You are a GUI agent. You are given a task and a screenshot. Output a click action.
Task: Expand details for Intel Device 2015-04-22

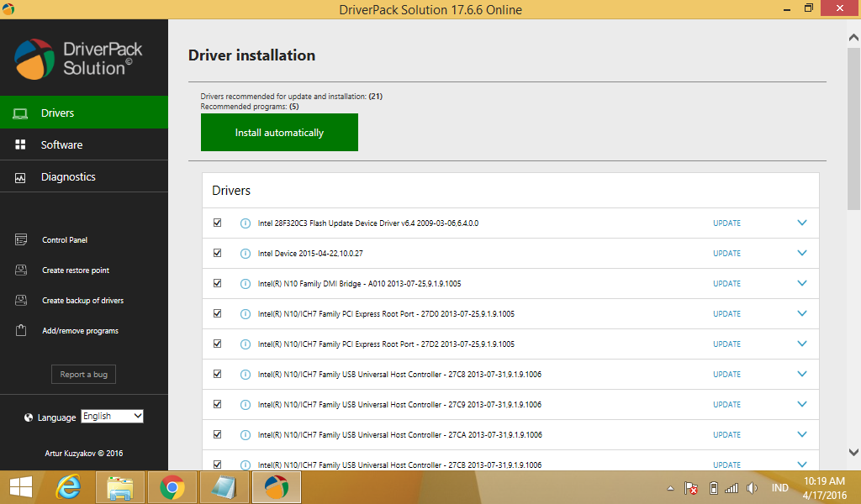tap(801, 253)
